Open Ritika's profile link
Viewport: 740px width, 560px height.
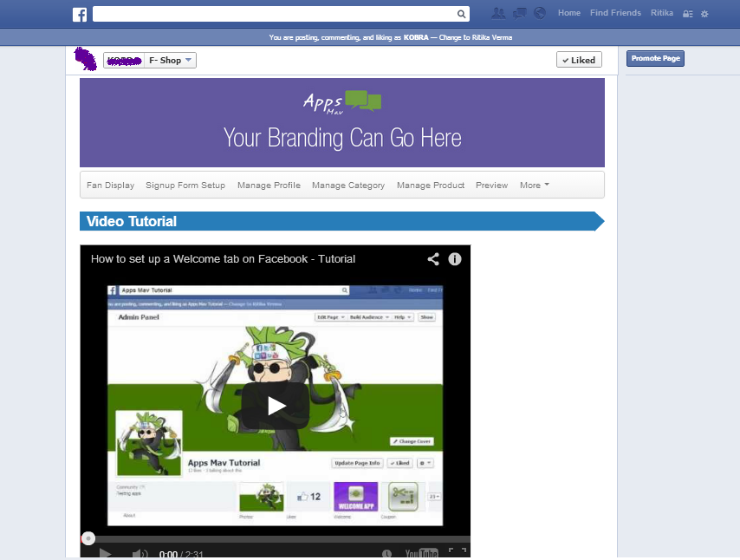coord(662,13)
